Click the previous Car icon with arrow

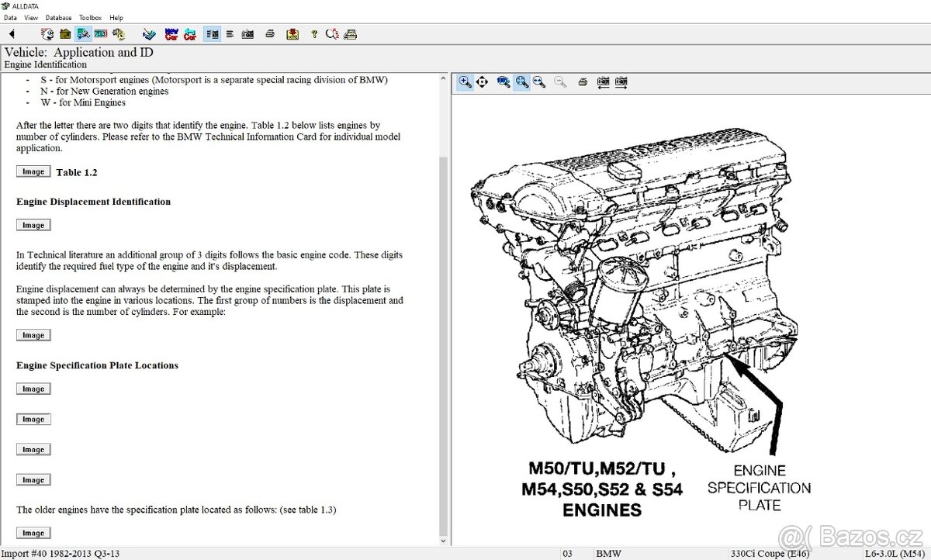point(190,34)
